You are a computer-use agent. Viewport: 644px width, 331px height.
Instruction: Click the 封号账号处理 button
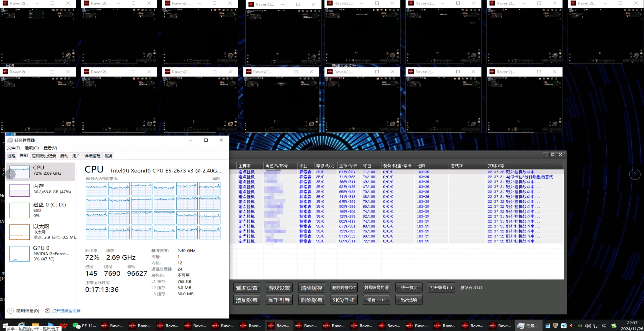coord(376,287)
